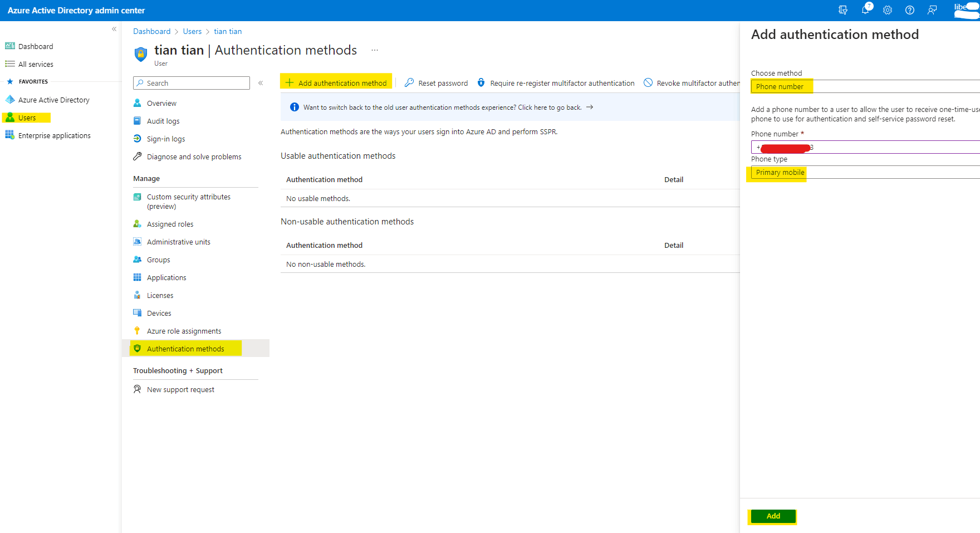This screenshot has width=980, height=533.
Task: Open Groups menu item
Action: pos(159,260)
